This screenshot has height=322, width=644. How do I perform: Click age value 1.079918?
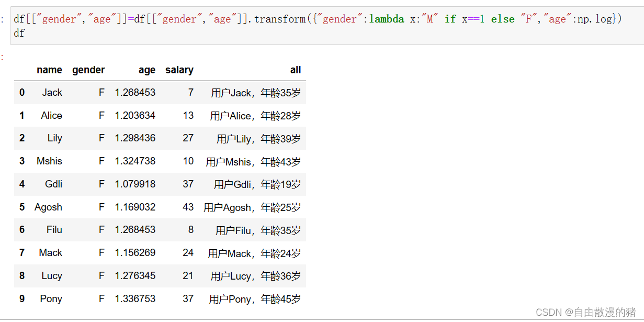click(x=135, y=184)
